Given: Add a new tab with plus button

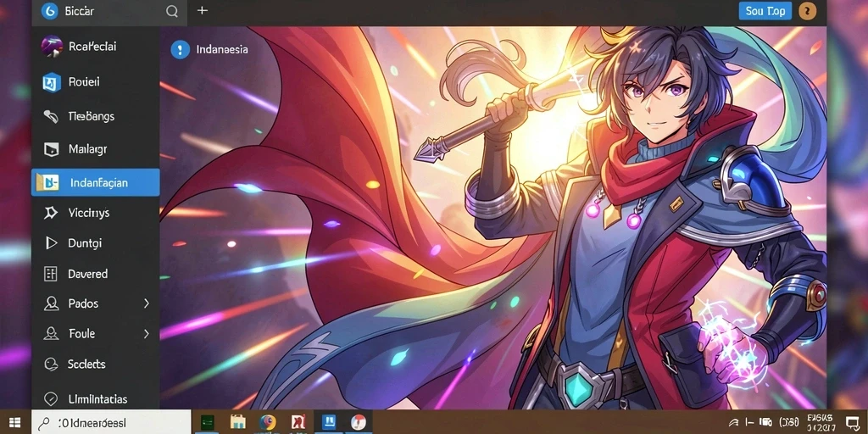Looking at the screenshot, I should [x=203, y=10].
